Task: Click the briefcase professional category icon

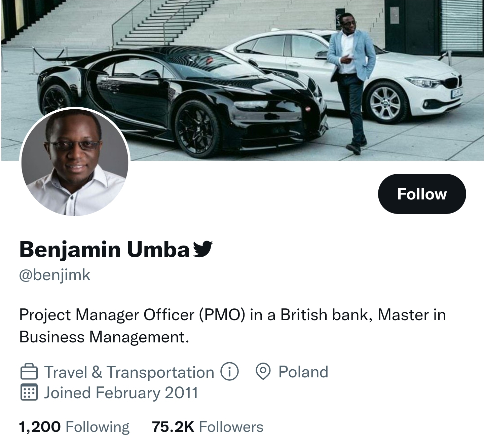Action: pyautogui.click(x=29, y=372)
